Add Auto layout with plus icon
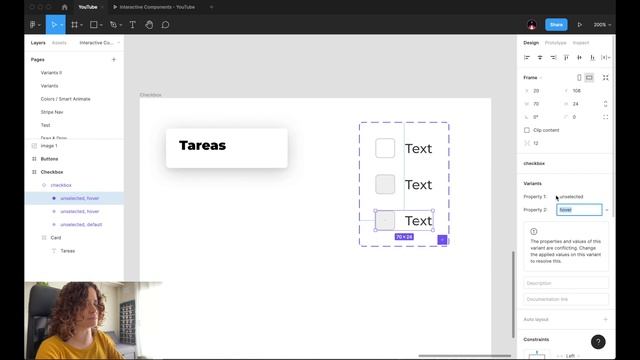 tap(606, 319)
